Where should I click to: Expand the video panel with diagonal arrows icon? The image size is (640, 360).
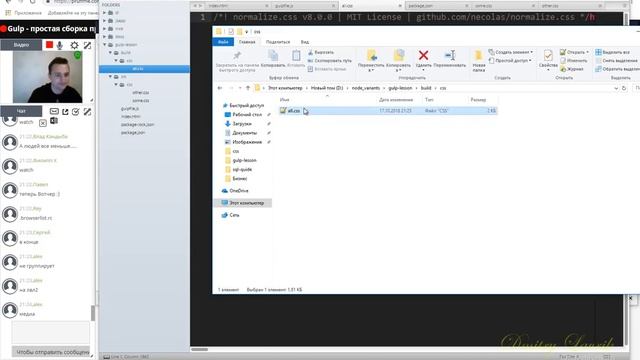(x=87, y=45)
